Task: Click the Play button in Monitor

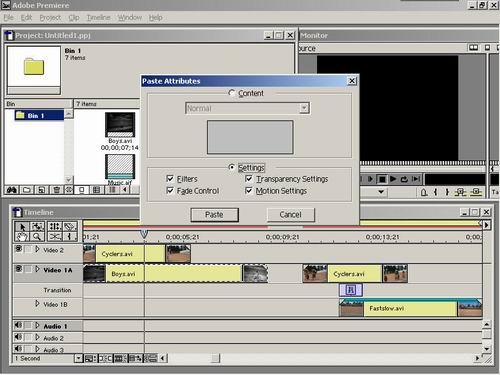Action: pos(393,179)
